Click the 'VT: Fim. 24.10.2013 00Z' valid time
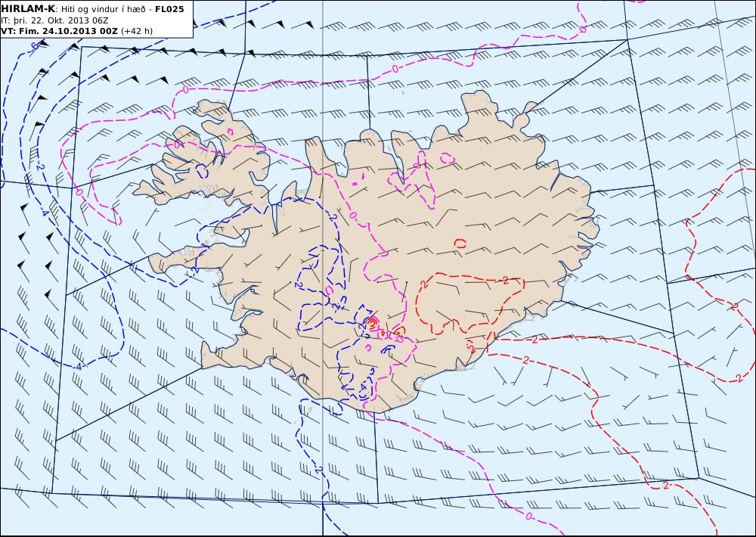Viewport: 756px width, 537px height. point(59,31)
